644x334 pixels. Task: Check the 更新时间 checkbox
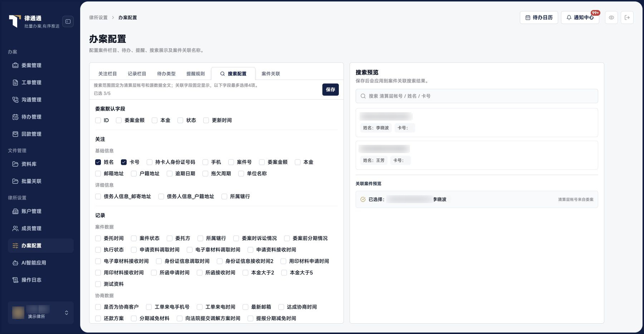(x=206, y=121)
